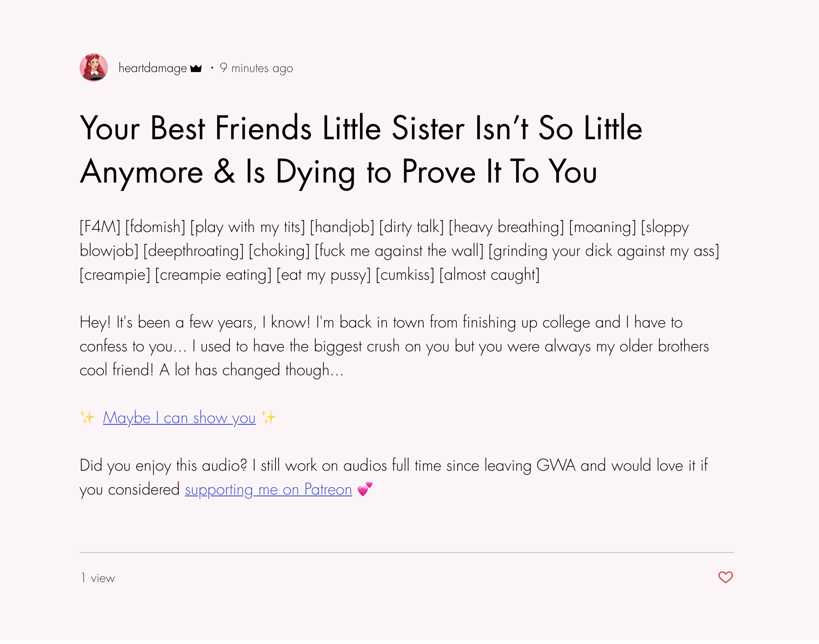Click the pink hearts emoji after Patreon

click(x=365, y=489)
